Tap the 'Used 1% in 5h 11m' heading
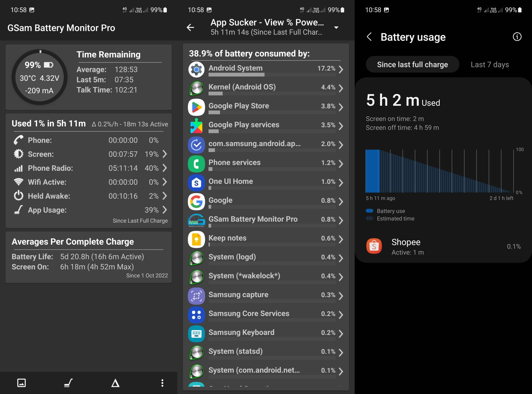532x394 pixels. (49, 123)
